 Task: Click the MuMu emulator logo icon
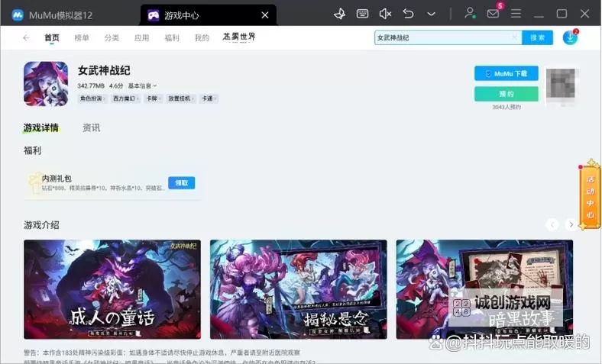pyautogui.click(x=18, y=15)
